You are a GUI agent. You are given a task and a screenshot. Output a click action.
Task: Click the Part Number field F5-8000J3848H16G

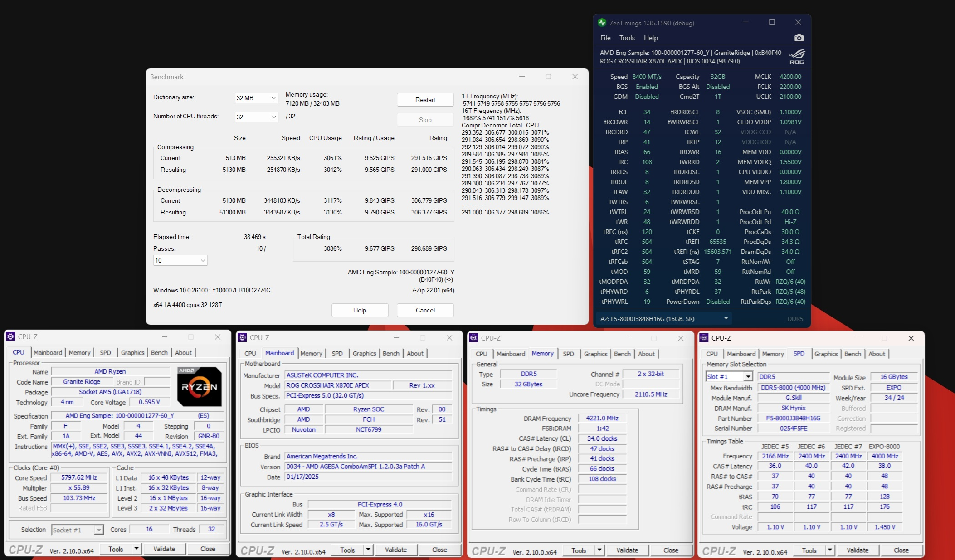[x=794, y=419]
